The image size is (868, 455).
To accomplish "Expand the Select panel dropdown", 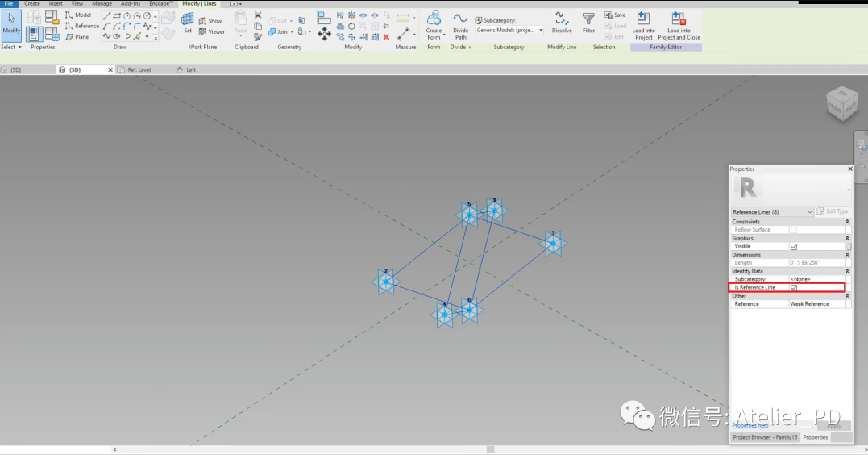I will 11,47.
